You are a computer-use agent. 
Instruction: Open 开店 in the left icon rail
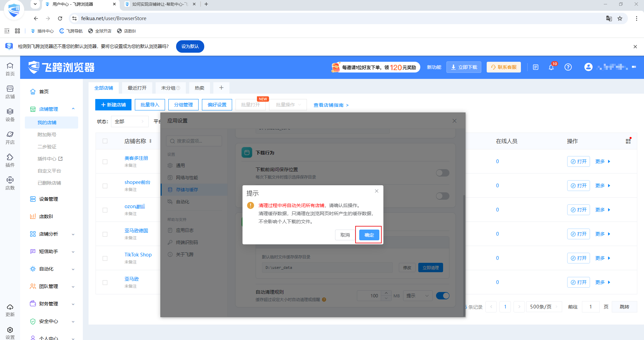(10, 138)
